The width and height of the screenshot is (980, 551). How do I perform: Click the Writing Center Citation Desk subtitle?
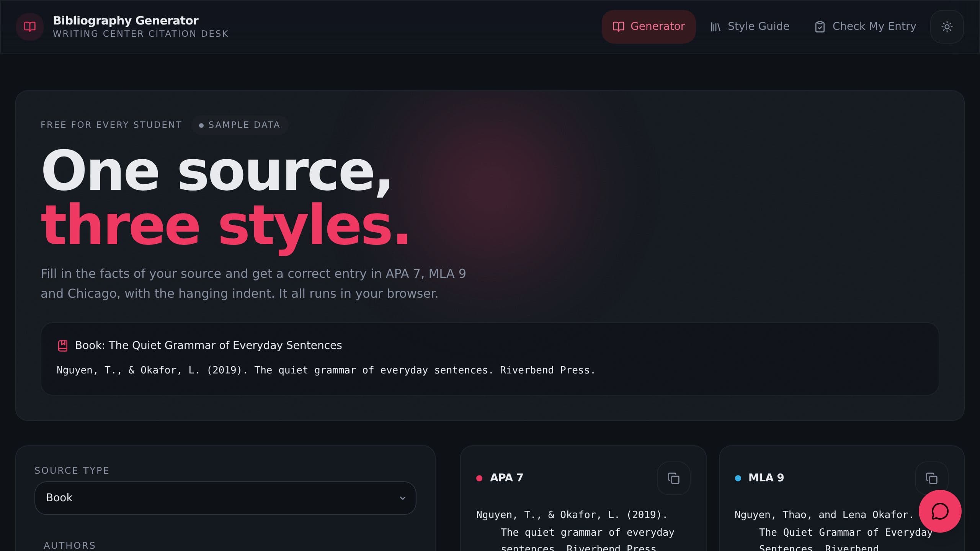tap(140, 34)
